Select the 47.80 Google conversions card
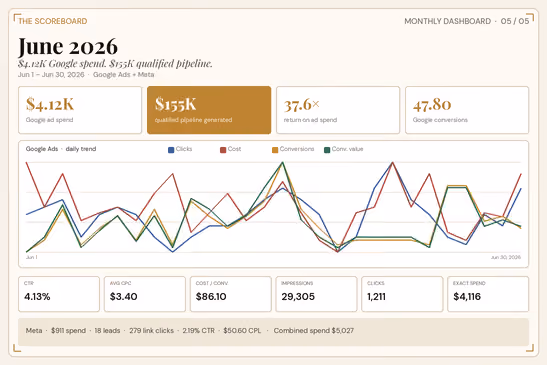 tap(467, 110)
